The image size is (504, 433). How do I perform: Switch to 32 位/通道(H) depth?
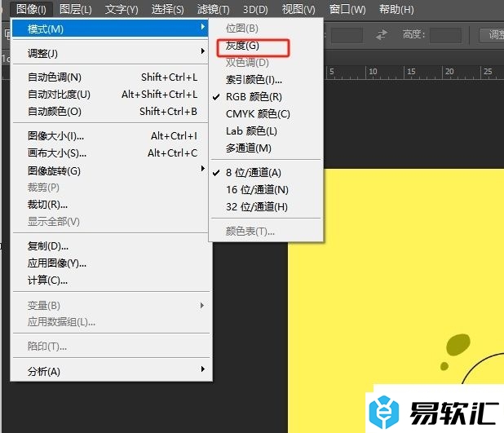tap(266, 206)
